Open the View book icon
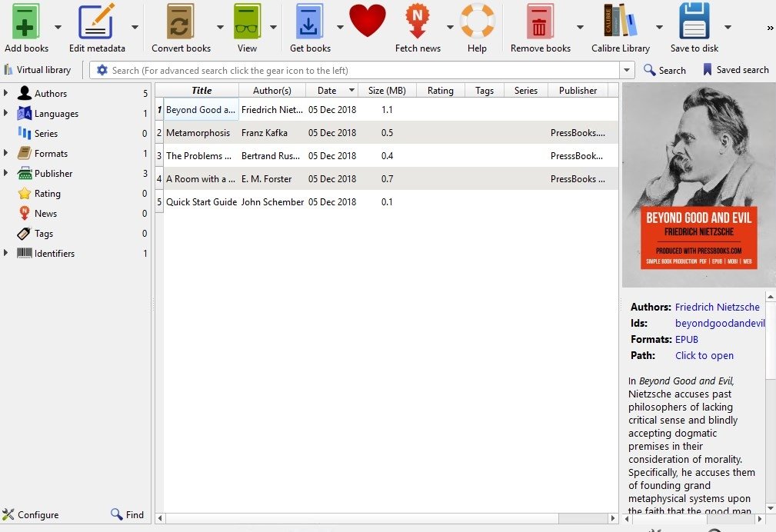776x532 pixels. (x=247, y=22)
